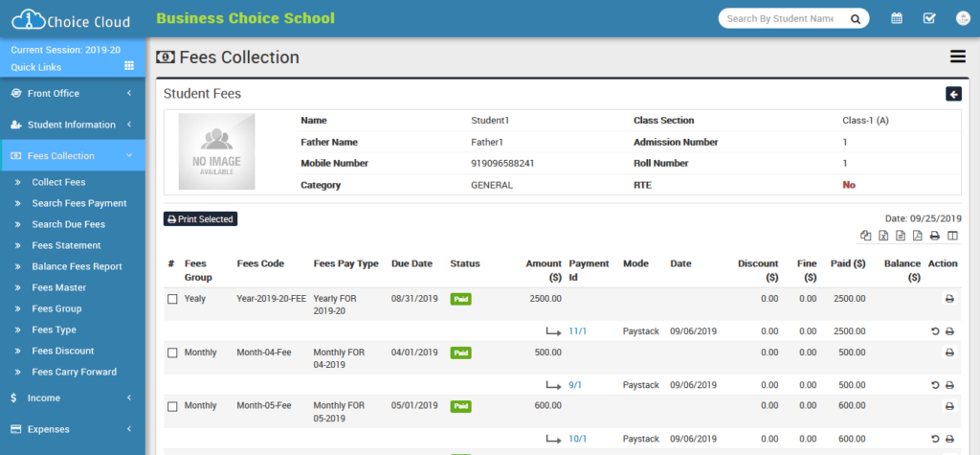This screenshot has height=455, width=980.
Task: Click the Class-1 (A) value
Action: pyautogui.click(x=865, y=120)
